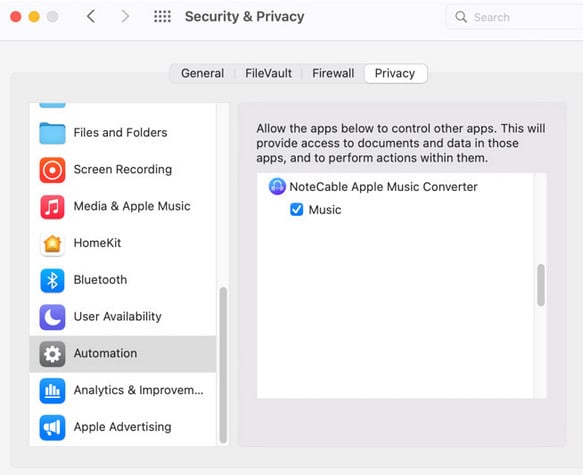Click the Analytics & Improvements chart icon
Image resolution: width=583 pixels, height=475 pixels.
coord(52,391)
